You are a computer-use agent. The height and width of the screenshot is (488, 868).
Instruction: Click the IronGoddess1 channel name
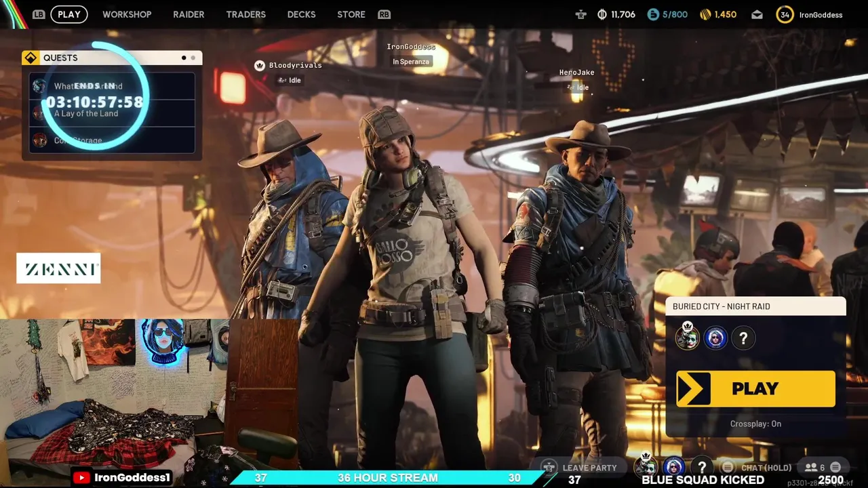click(132, 478)
